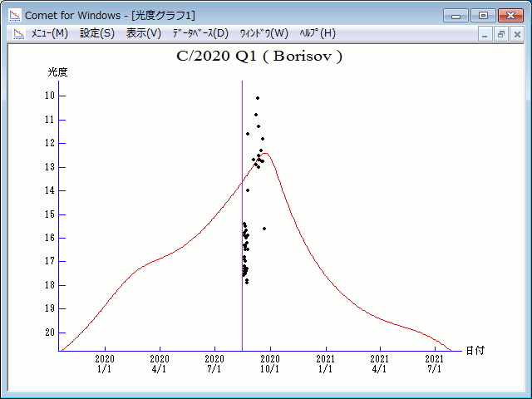Maximize the Comet for Windows window
This screenshot has height=399, width=532.
pyautogui.click(x=483, y=16)
